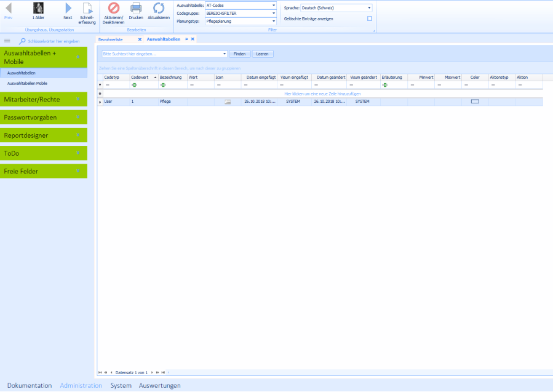Sort by Datum eingefügt column header
This screenshot has width=553, height=392.
click(x=259, y=78)
